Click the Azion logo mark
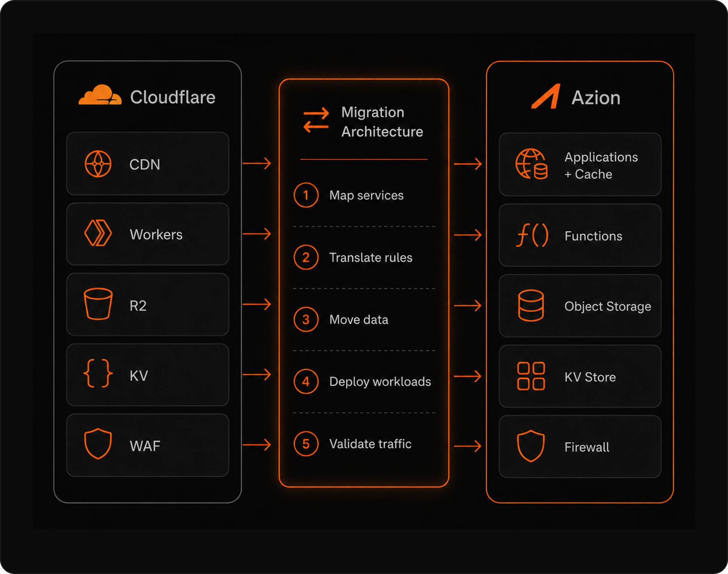 (546, 96)
